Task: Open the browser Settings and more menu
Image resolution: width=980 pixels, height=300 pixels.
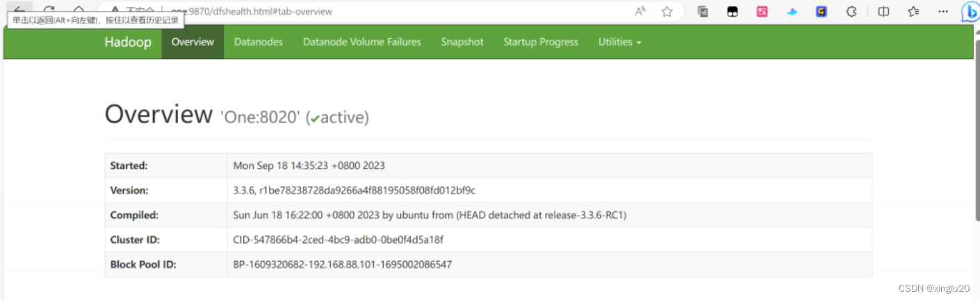Action: click(x=943, y=11)
